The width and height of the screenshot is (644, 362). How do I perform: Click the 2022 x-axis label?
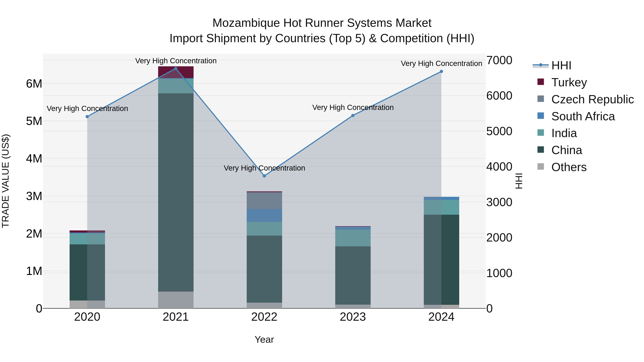tap(264, 317)
